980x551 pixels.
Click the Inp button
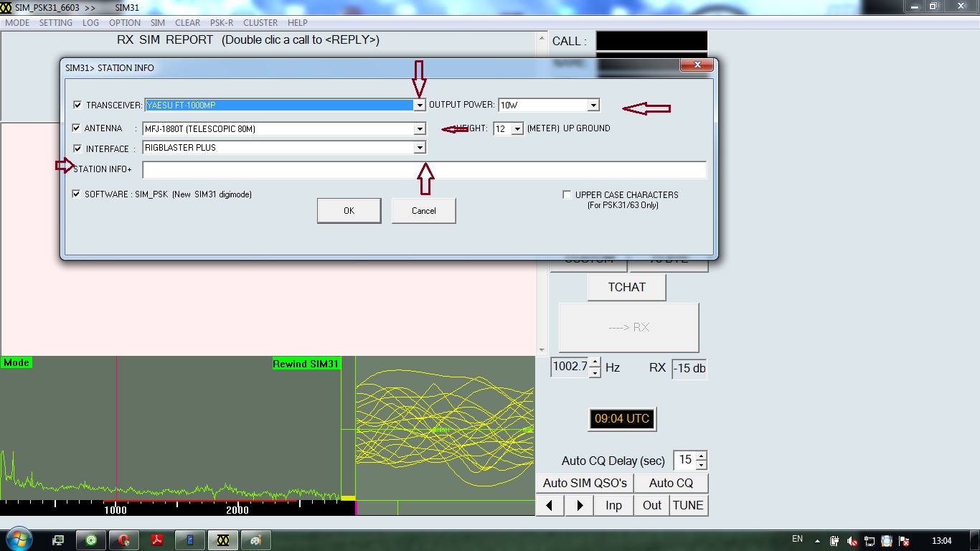pyautogui.click(x=613, y=505)
